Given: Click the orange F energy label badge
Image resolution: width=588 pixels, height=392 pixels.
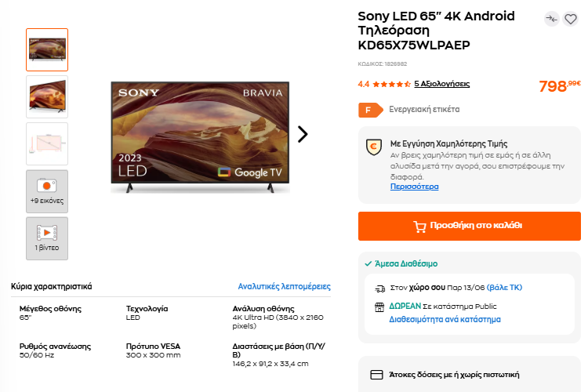Looking at the screenshot, I should pos(371,110).
